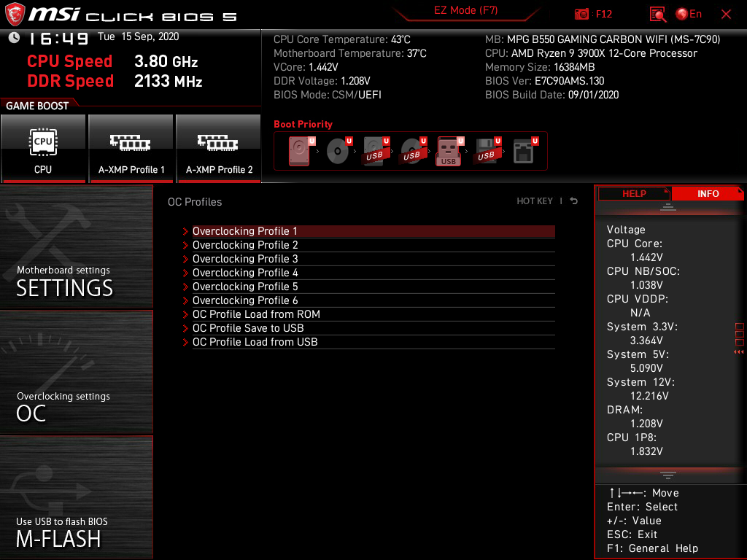Click the System 12V 12.216V value

(649, 396)
